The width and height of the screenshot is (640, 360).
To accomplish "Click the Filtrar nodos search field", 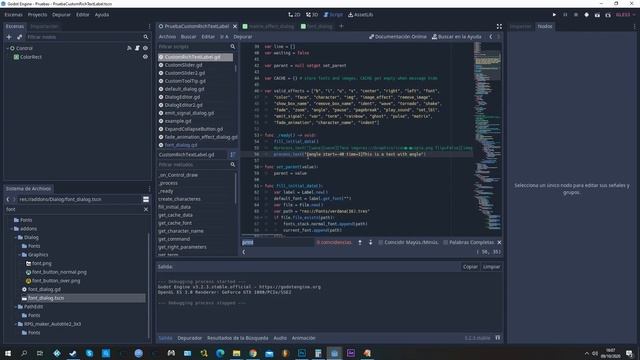I will pos(88,37).
